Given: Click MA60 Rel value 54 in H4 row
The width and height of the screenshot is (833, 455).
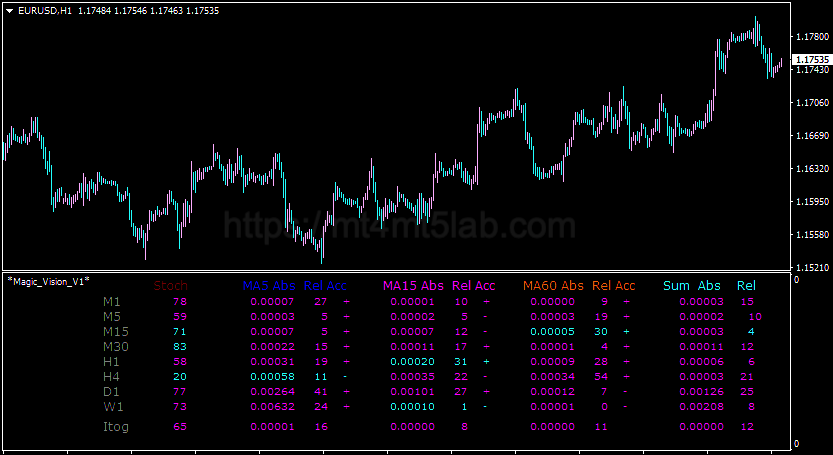Looking at the screenshot, I should (601, 377).
